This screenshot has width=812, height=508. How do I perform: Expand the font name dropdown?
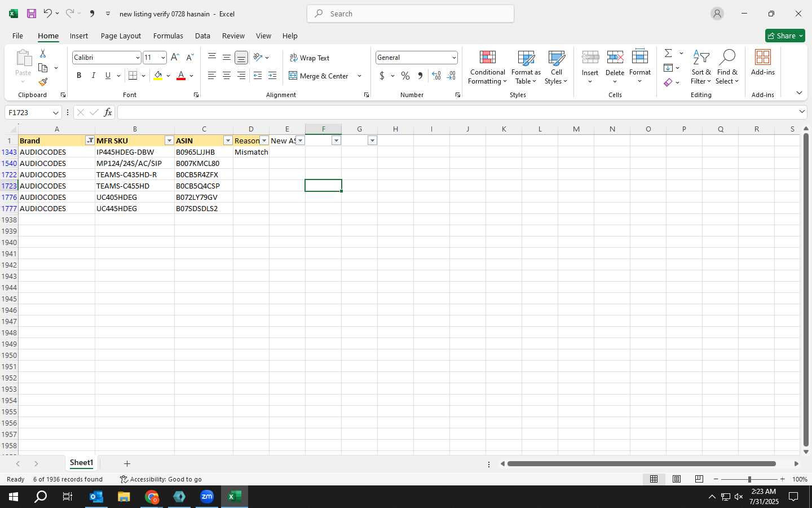click(x=137, y=58)
